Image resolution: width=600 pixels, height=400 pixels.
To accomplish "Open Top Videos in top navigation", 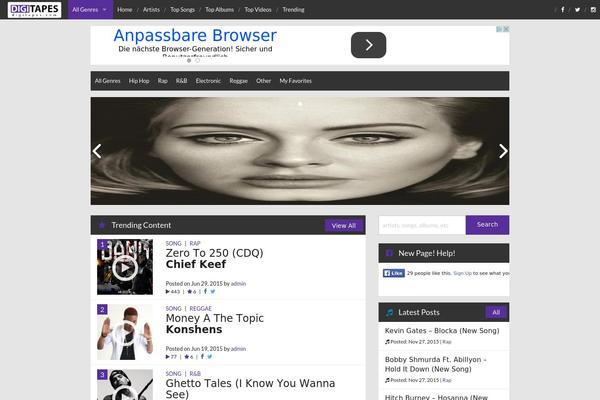I will (258, 10).
